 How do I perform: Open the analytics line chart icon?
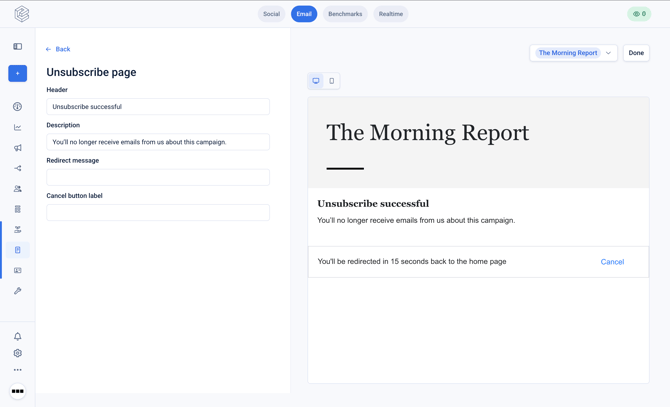(x=18, y=127)
